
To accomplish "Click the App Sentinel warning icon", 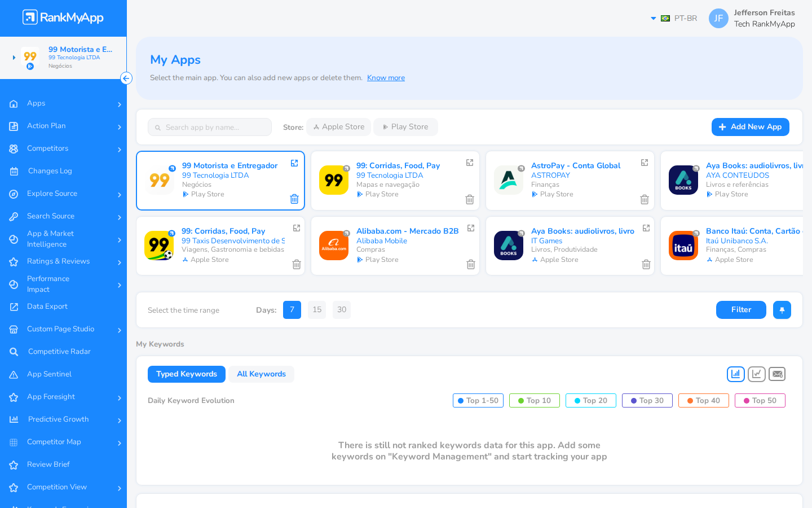I will point(14,375).
